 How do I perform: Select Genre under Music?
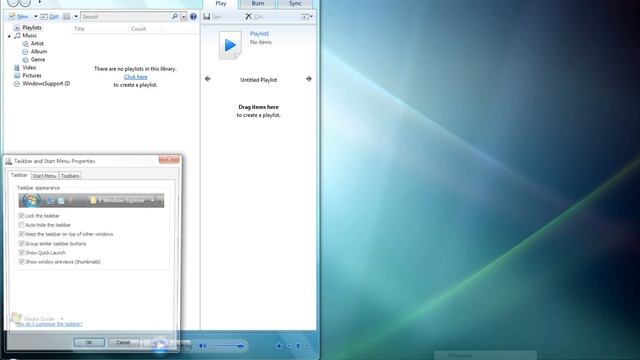click(x=38, y=60)
